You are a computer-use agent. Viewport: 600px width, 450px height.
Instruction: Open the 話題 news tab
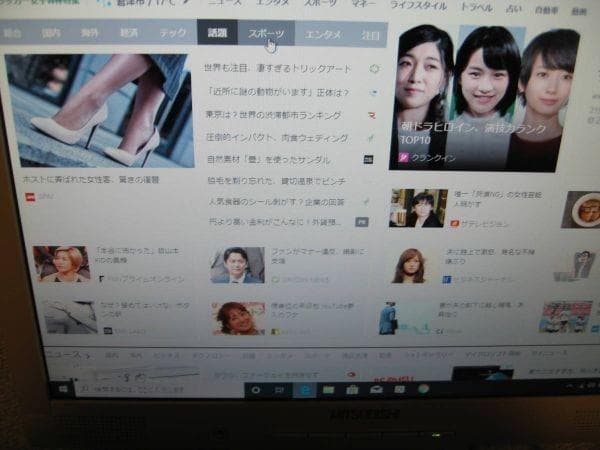(217, 33)
